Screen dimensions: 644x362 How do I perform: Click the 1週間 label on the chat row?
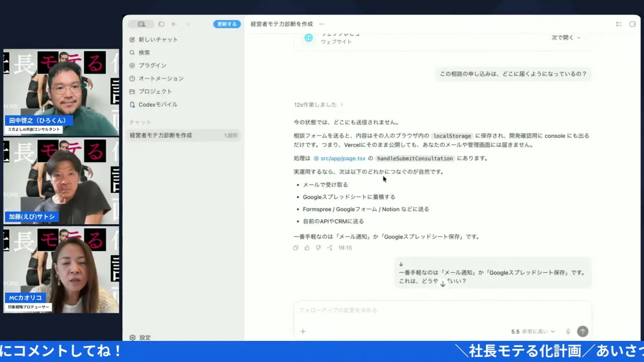[231, 136]
